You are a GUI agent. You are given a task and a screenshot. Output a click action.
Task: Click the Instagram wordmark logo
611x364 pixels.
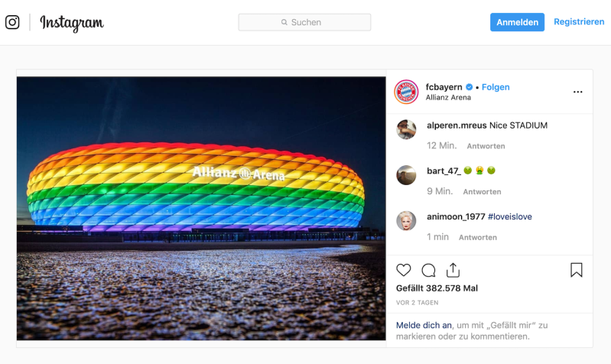(x=72, y=23)
